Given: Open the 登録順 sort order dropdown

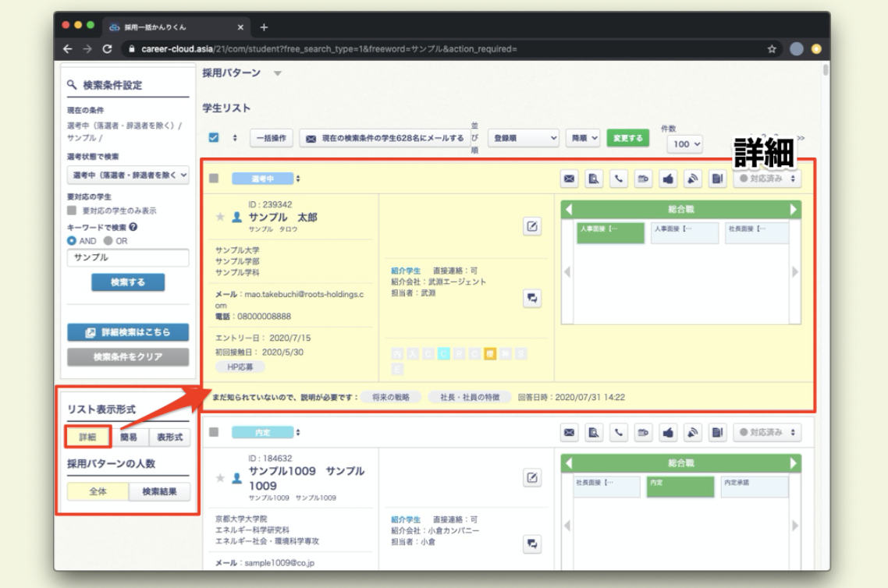Looking at the screenshot, I should (x=524, y=138).
